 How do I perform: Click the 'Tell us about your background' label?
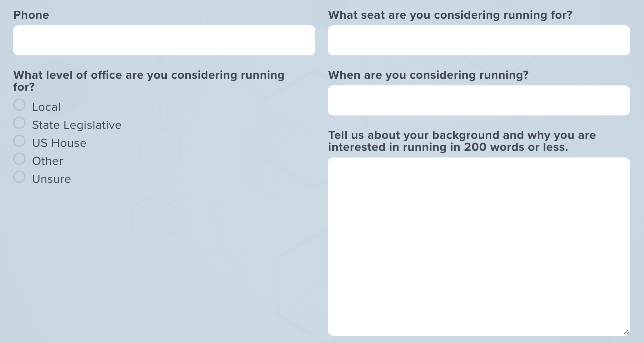[462, 141]
